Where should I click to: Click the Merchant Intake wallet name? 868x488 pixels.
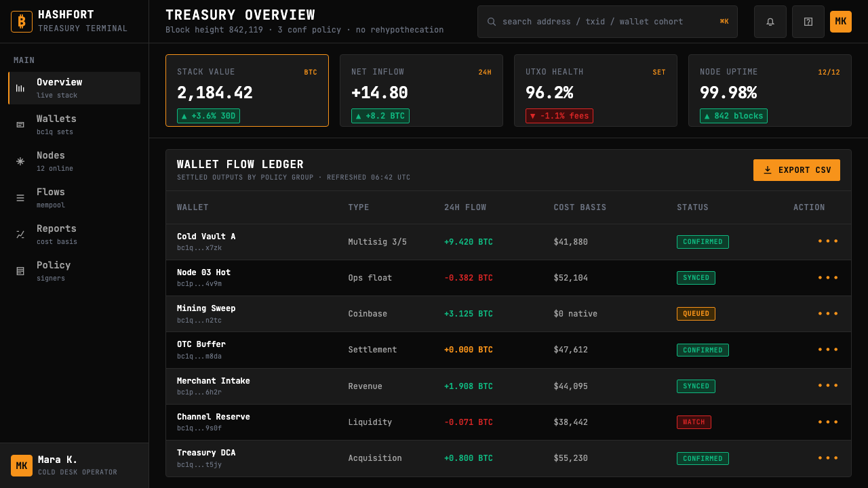pyautogui.click(x=214, y=381)
